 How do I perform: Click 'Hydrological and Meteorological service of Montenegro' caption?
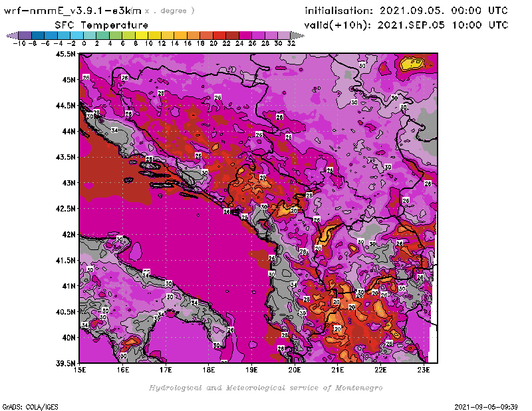pyautogui.click(x=265, y=388)
